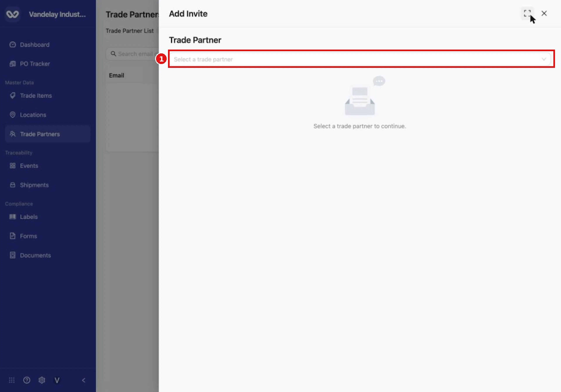Click the Labels barcode icon
This screenshot has width=561, height=392.
coord(12,216)
